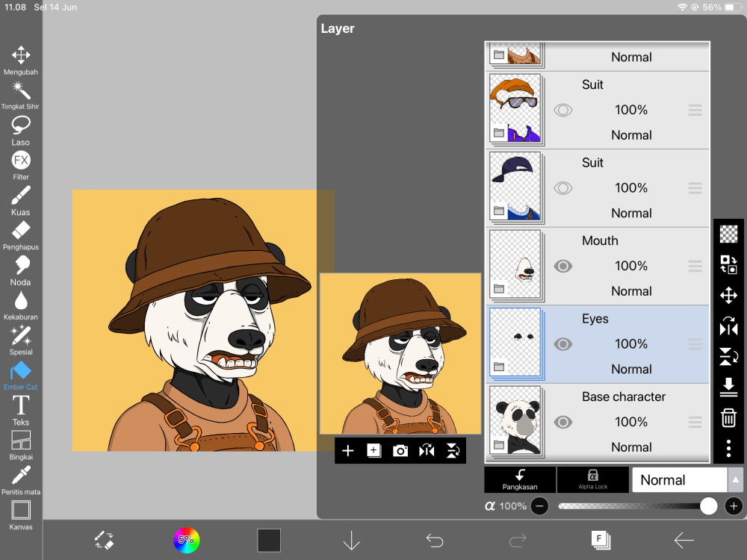Click the alpha opacity slider handle

pos(708,506)
